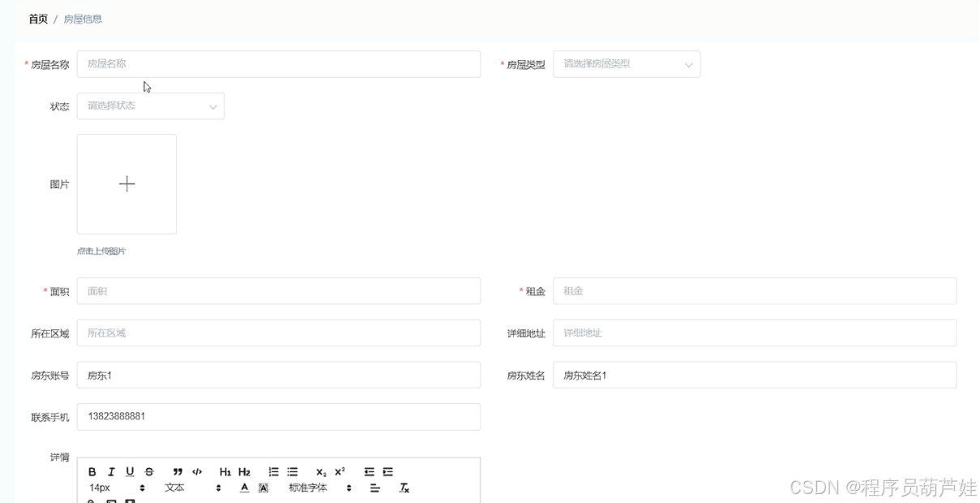Viewport: 980px width, 503px height.
Task: Toggle underline formatting in editor
Action: (x=130, y=472)
